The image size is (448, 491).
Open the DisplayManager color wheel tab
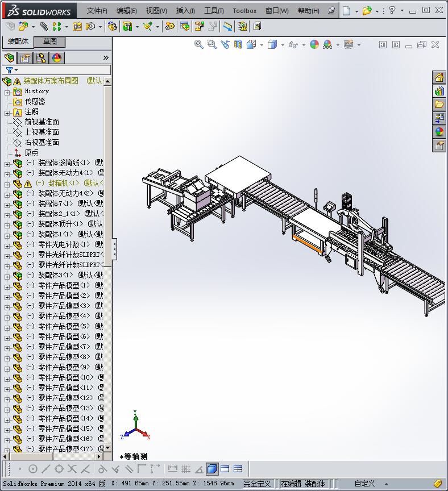coord(57,58)
